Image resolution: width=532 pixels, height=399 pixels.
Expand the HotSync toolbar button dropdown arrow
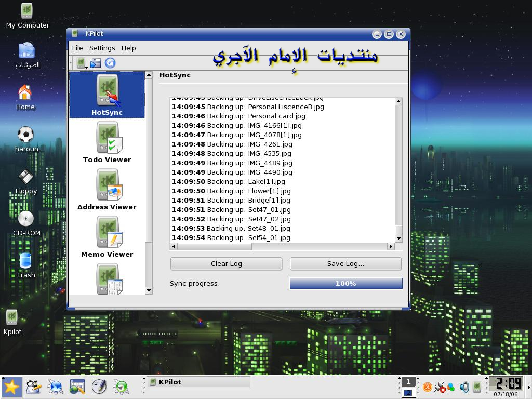tap(87, 68)
